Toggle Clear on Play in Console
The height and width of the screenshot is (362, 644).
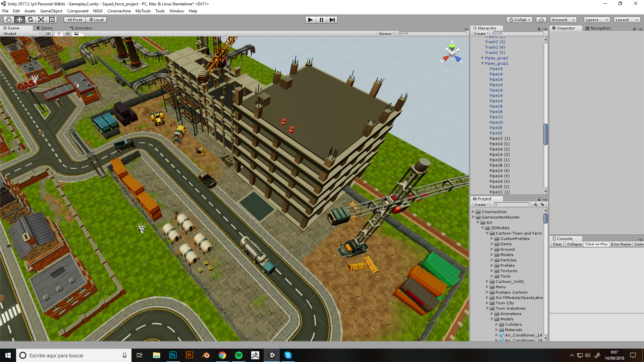596,244
